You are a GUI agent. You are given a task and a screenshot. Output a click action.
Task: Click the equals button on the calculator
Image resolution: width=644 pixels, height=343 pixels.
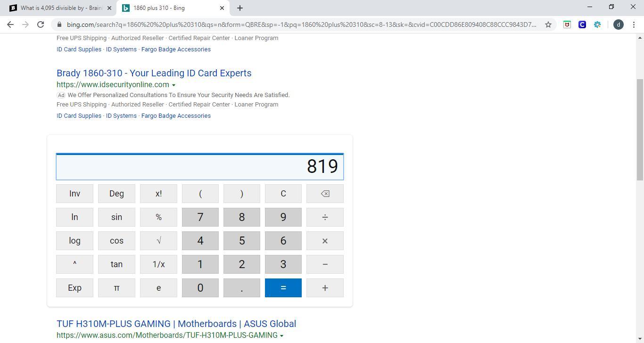pyautogui.click(x=283, y=288)
